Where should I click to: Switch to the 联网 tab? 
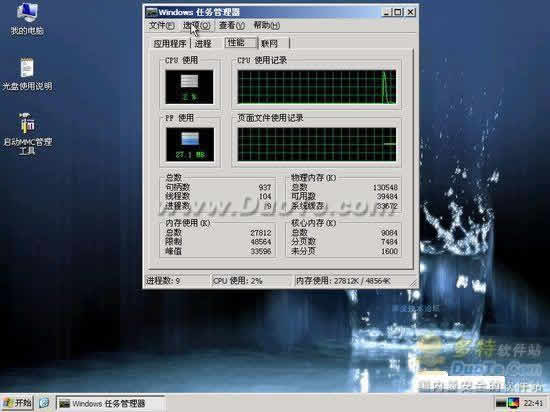click(x=273, y=43)
